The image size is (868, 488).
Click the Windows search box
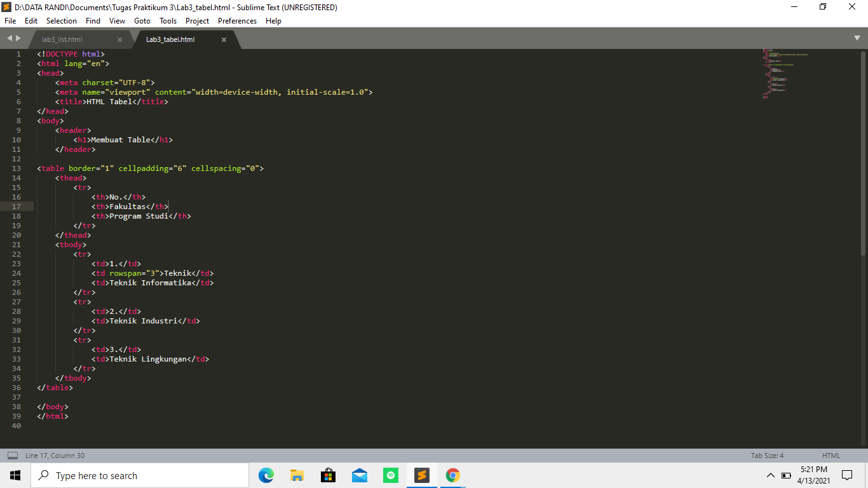(140, 475)
